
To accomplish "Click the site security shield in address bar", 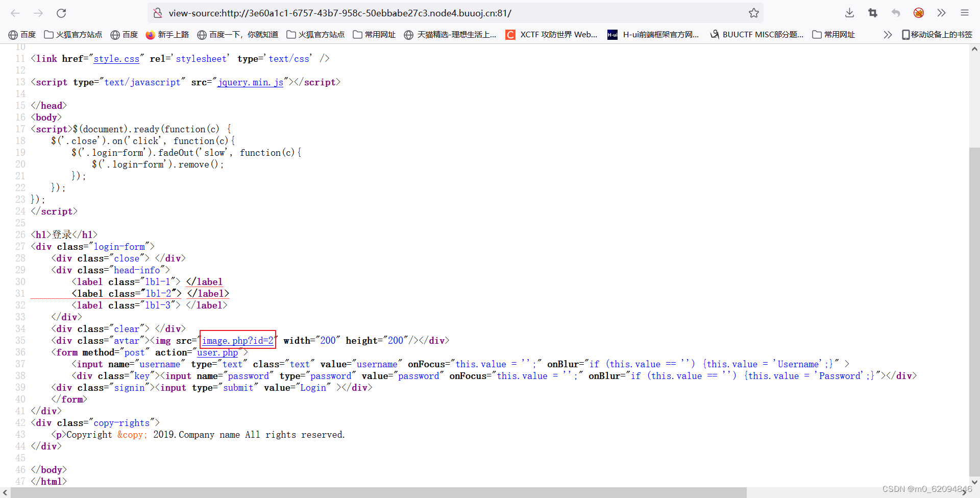I will 158,13.
